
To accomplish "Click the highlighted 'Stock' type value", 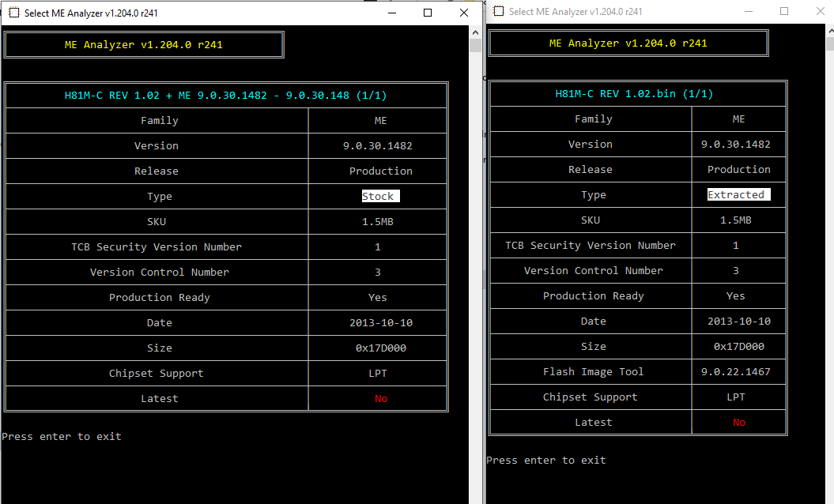I will click(x=380, y=196).
